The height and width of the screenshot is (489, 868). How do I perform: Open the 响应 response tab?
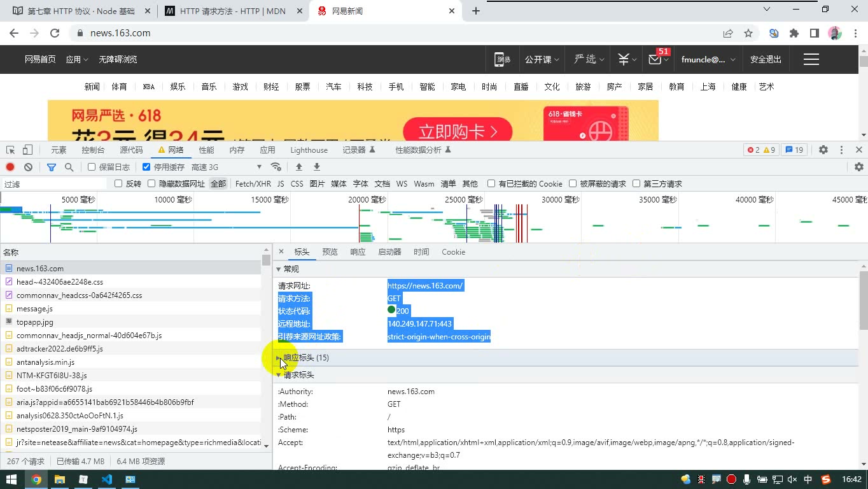click(x=358, y=252)
